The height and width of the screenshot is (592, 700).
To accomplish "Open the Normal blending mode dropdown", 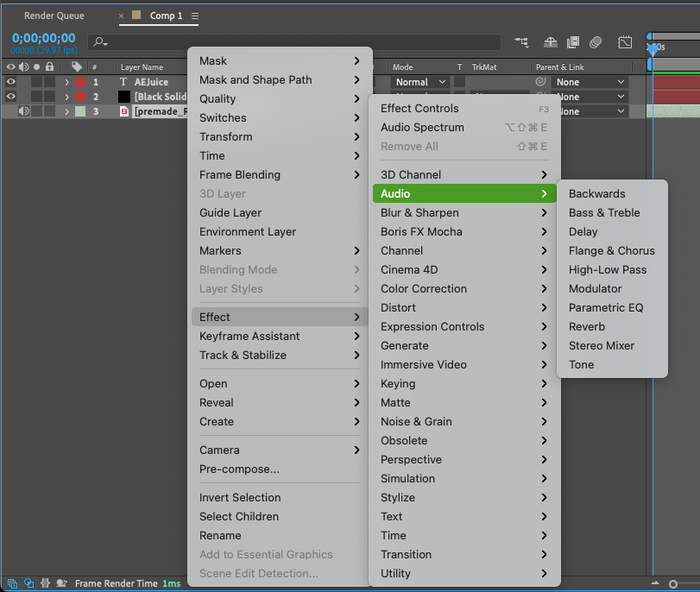I will point(420,82).
